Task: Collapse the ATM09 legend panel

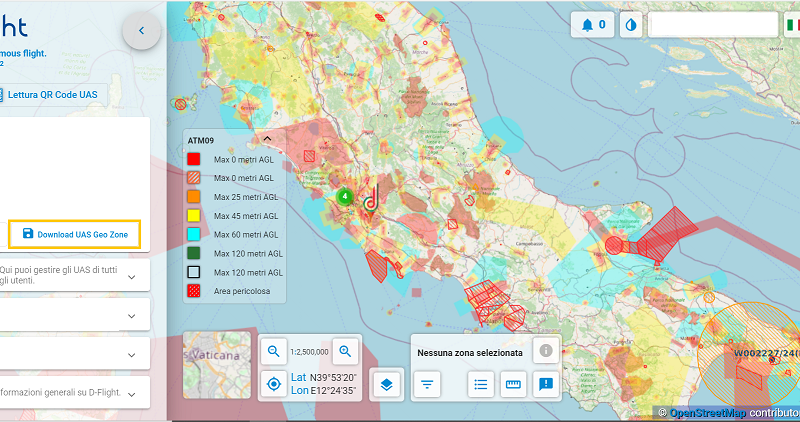Action: tap(268, 139)
